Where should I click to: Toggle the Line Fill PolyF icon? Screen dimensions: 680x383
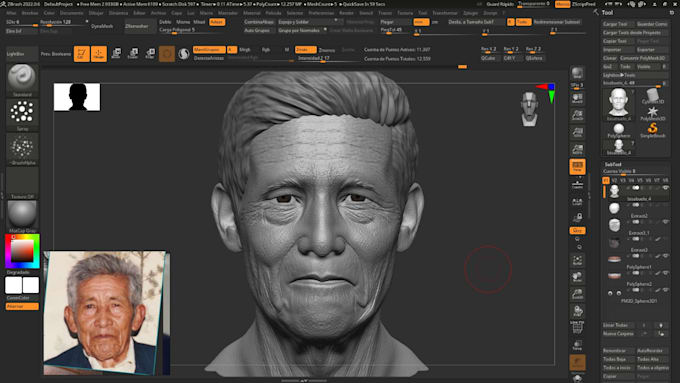(577, 327)
